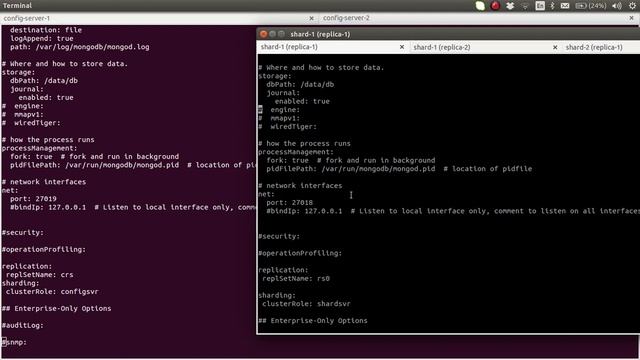Maximize the shard-1 (replica-1) window
Screen dimensions: 640x360
[x=281, y=34]
